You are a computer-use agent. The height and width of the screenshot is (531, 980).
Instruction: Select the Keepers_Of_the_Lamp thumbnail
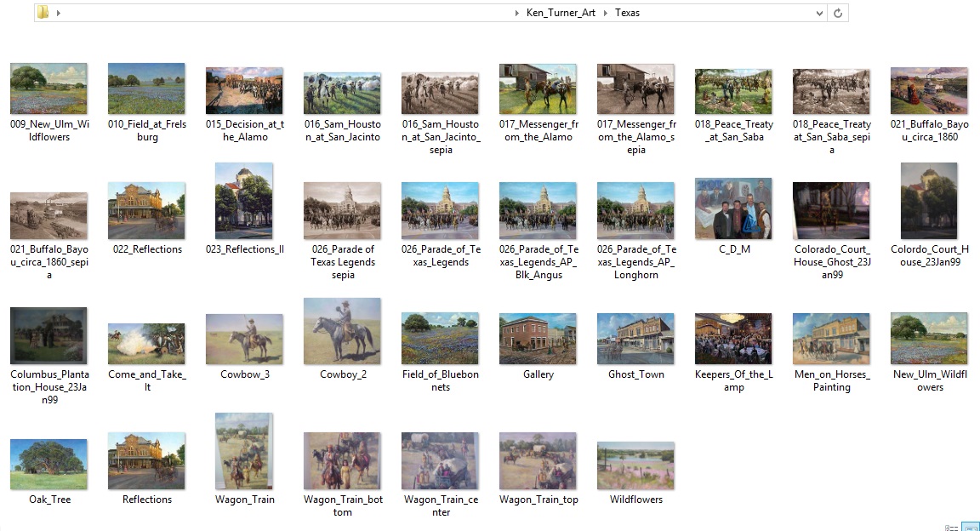pos(734,339)
